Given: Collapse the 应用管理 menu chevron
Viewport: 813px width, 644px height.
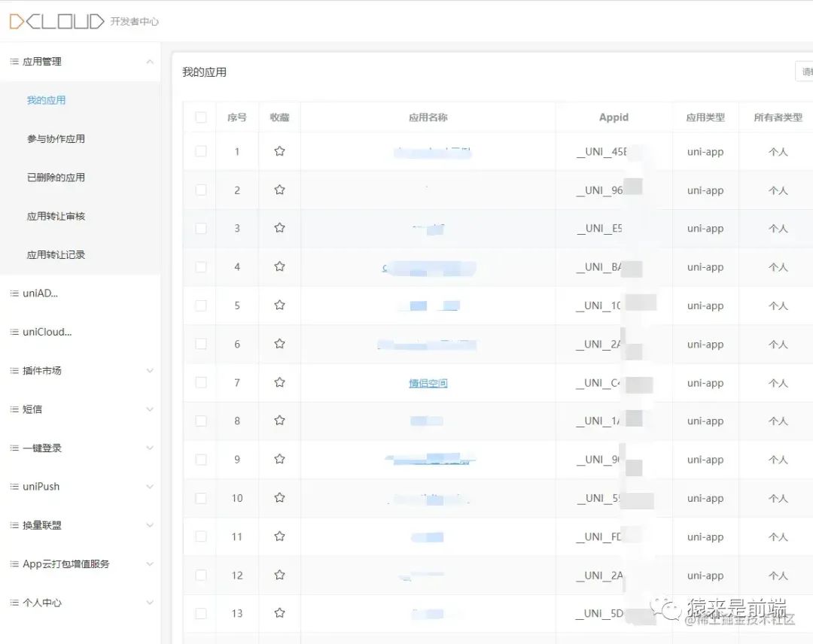Looking at the screenshot, I should (150, 62).
